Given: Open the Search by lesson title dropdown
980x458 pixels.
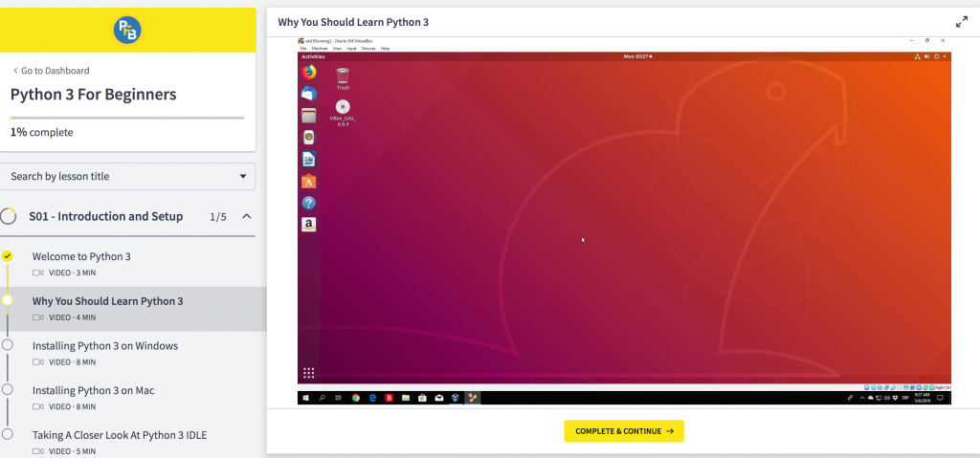Looking at the screenshot, I should point(127,176).
